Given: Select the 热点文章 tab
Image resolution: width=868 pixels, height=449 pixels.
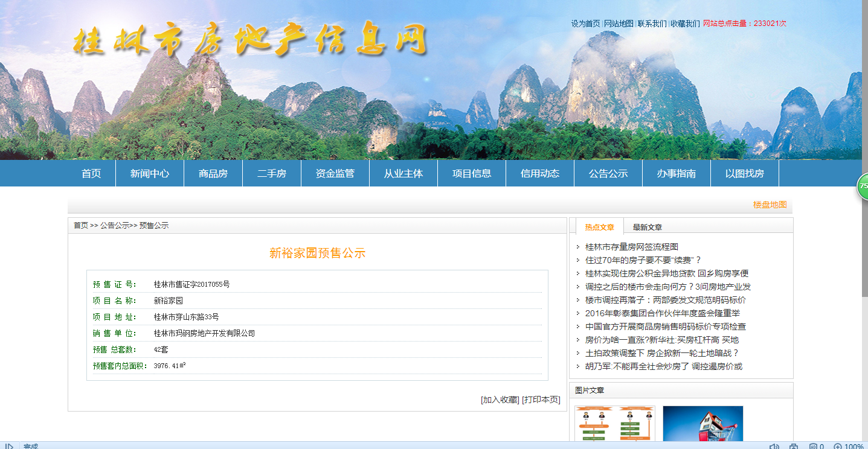Looking at the screenshot, I should coord(599,228).
